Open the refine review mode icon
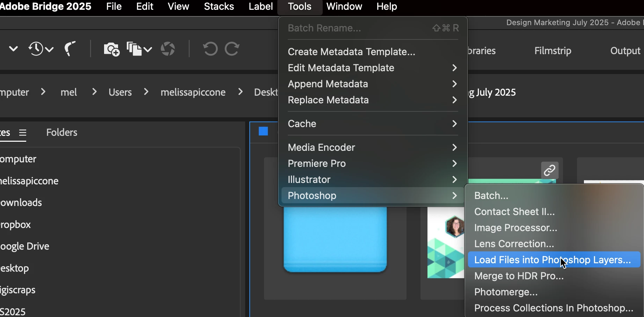644x317 pixels. tap(134, 49)
